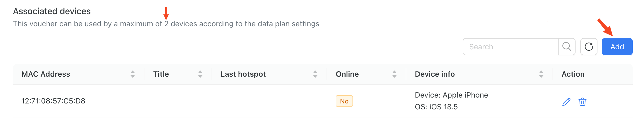Click the Device: Apple iPhone text
Image resolution: width=644 pixels, height=119 pixels.
[451, 95]
